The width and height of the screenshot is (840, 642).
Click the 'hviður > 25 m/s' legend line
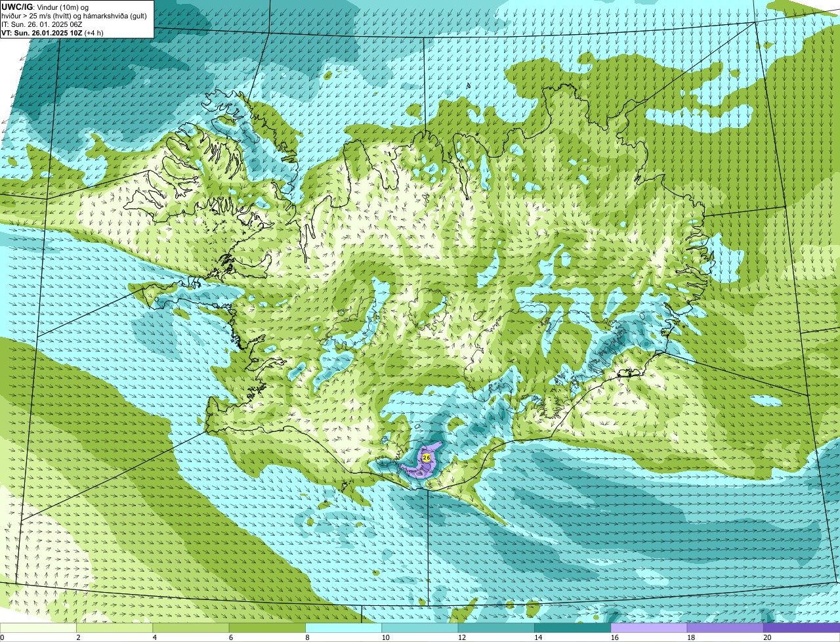(73, 16)
